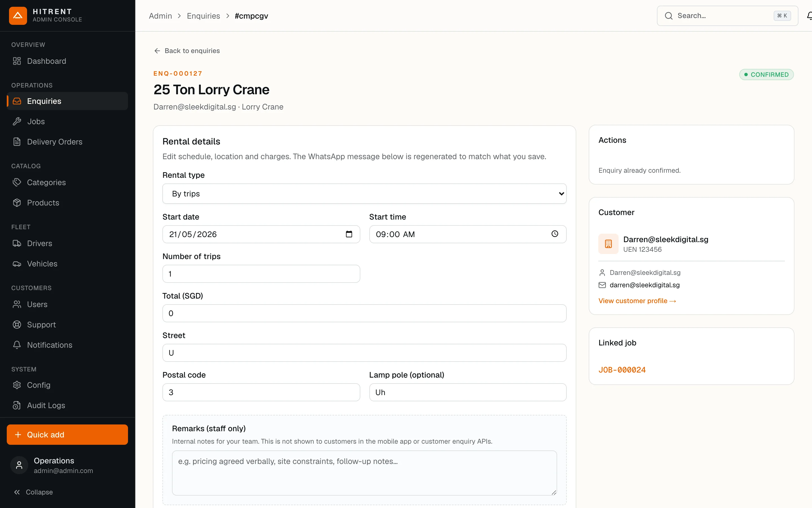Viewport: 812px width, 508px height.
Task: Click the search magnifier icon
Action: tap(668, 16)
